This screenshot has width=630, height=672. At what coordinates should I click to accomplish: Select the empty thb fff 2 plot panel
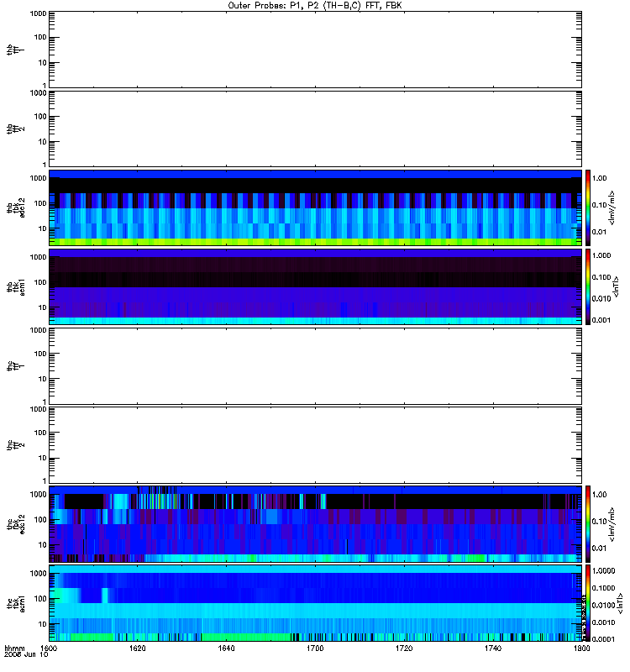[315, 129]
